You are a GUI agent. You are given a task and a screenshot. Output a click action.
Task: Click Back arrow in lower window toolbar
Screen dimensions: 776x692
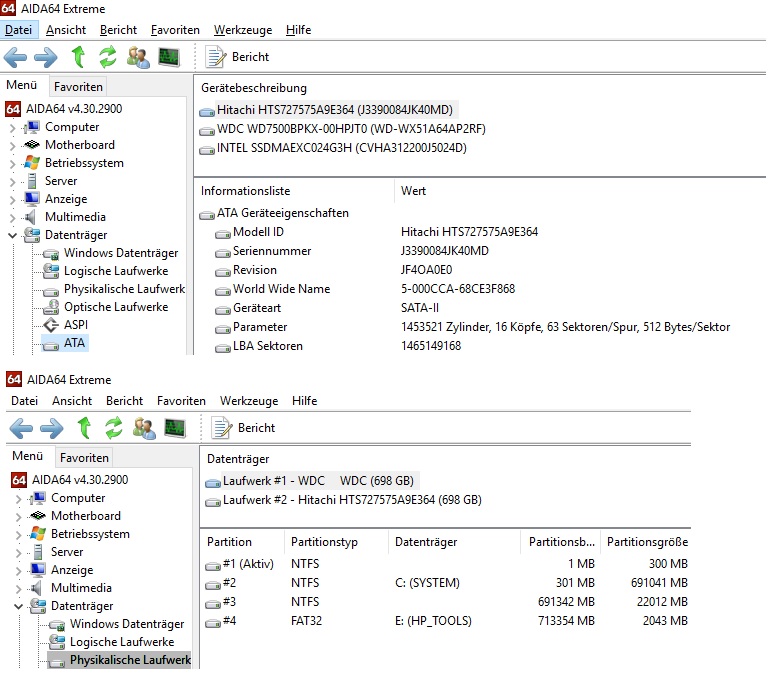(x=21, y=428)
